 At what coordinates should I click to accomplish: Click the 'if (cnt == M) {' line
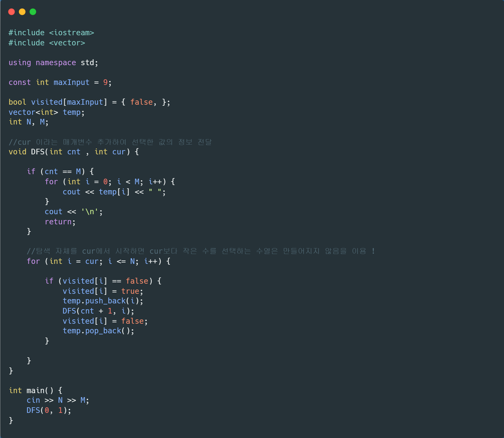[60, 171]
